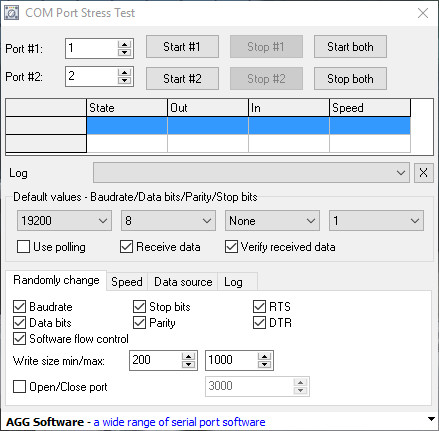Image resolution: width=439 pixels, height=431 pixels.
Task: Expand the Log dropdown list
Action: [251, 173]
